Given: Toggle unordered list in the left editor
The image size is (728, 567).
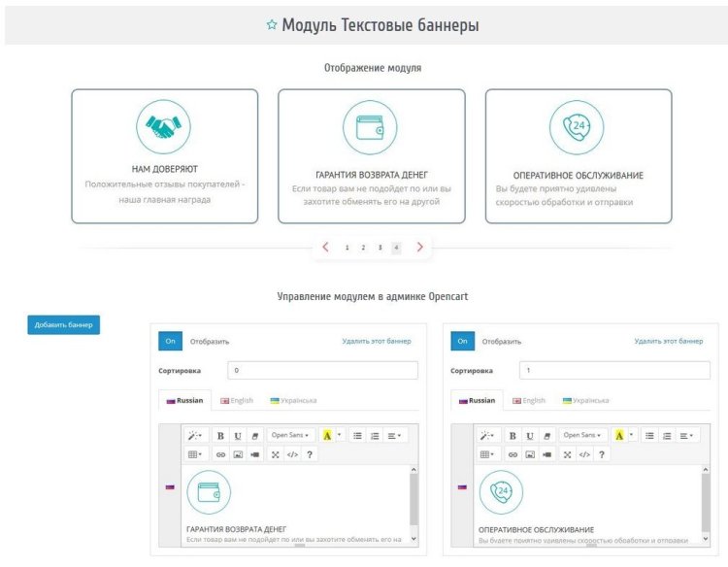Looking at the screenshot, I should pyautogui.click(x=357, y=436).
